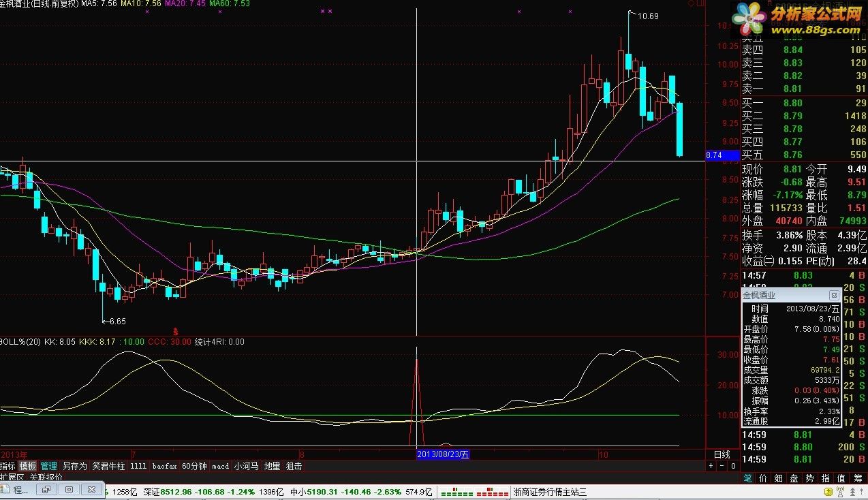Switch right panel to 笔 tab
This screenshot has width=868, height=500.
(x=748, y=478)
